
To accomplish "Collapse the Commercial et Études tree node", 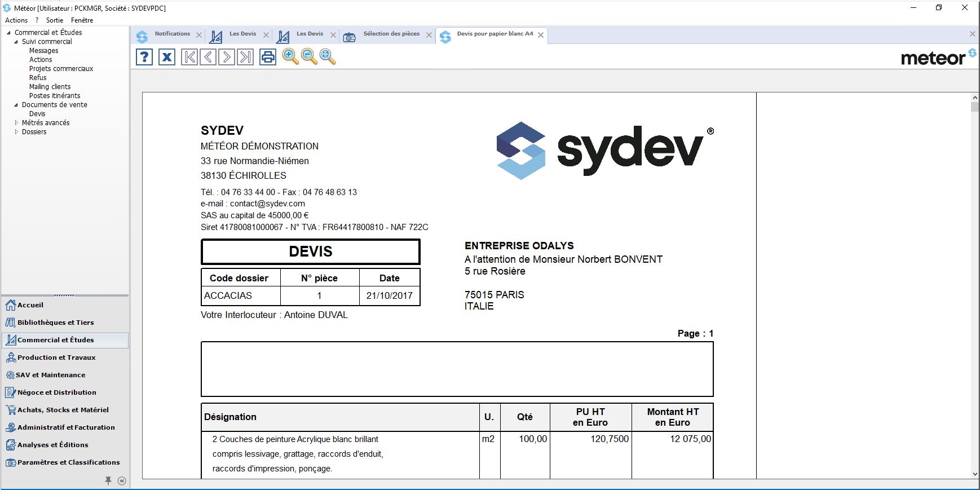I will [x=8, y=33].
